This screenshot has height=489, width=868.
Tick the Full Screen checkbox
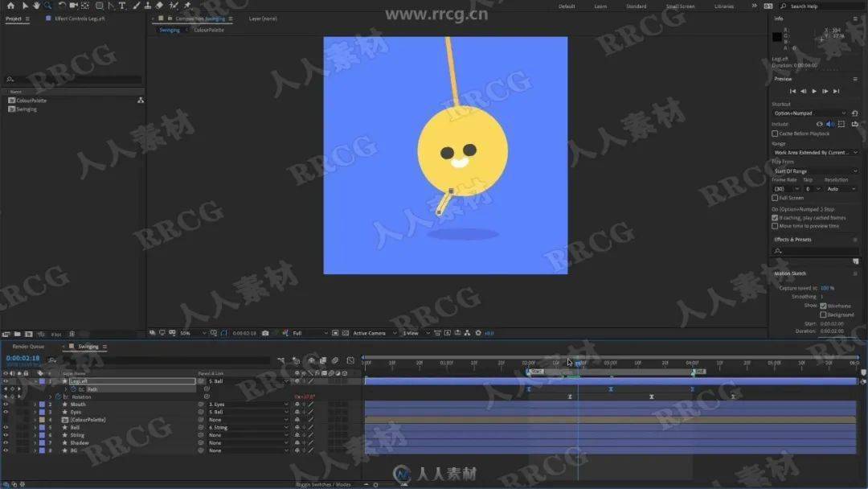point(775,197)
